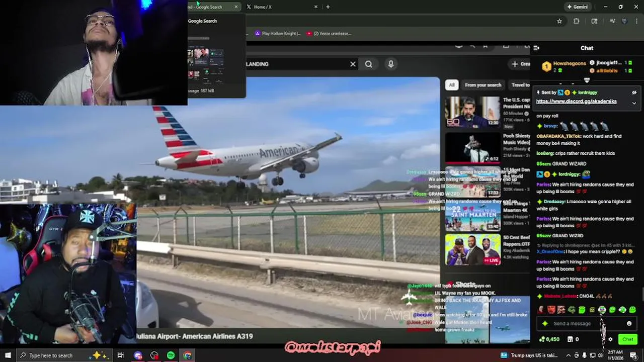Open the Windows notification center

(634, 355)
